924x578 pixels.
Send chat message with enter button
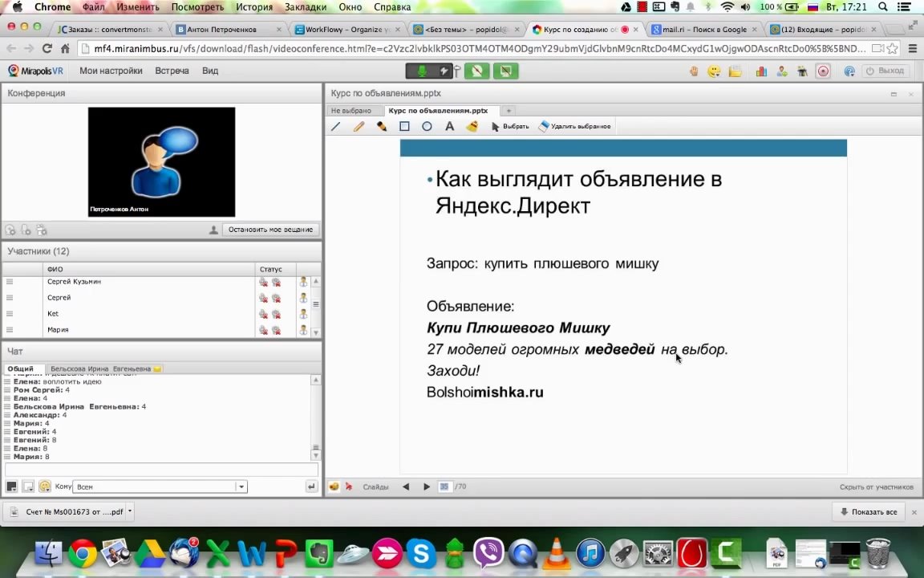[311, 486]
